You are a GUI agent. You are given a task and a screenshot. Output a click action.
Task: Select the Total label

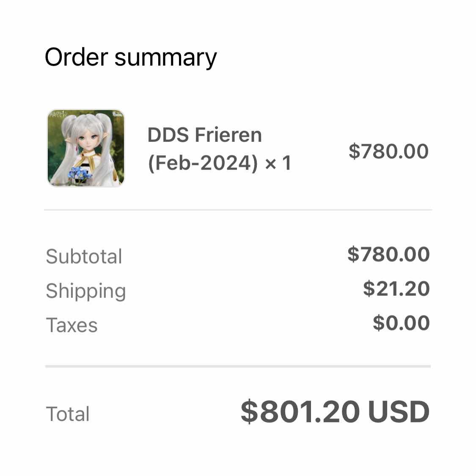(x=68, y=414)
